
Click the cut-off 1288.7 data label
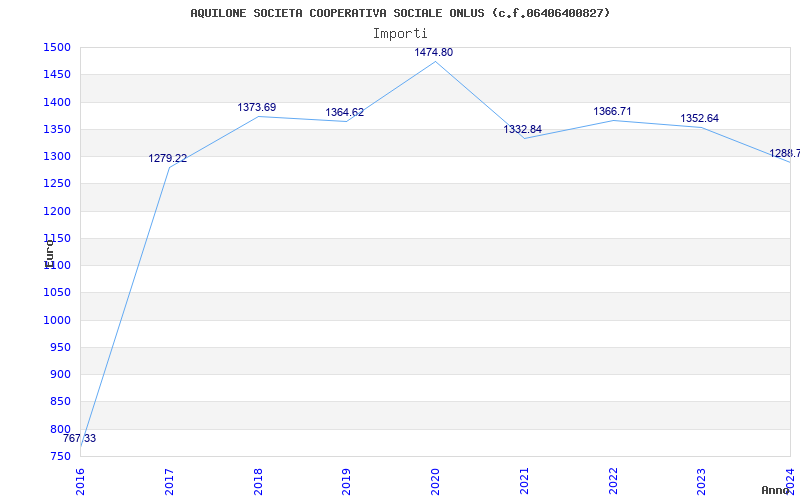(x=785, y=153)
